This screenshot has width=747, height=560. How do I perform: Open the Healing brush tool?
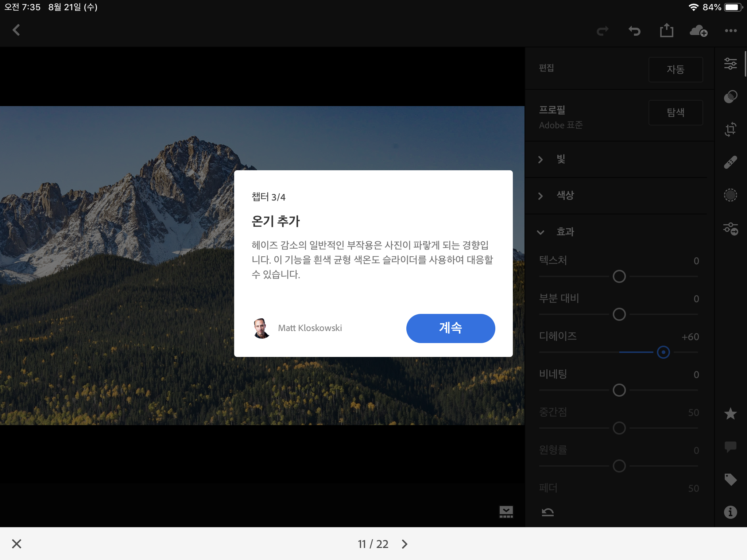click(731, 162)
